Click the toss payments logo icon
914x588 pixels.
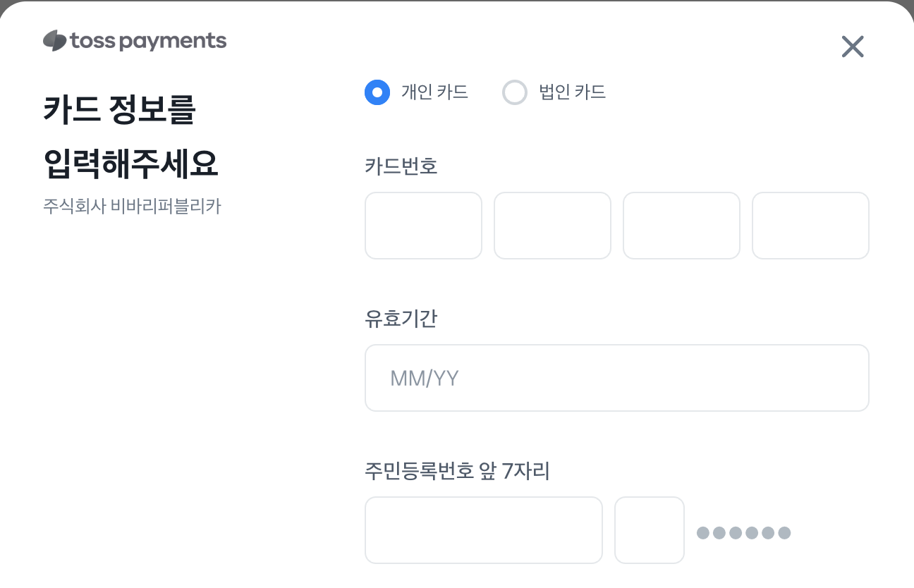(54, 41)
